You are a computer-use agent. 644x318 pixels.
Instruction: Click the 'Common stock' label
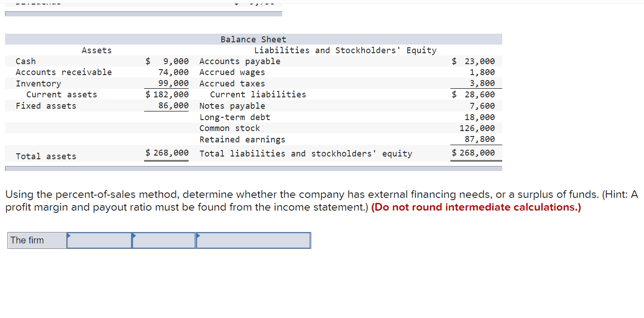coord(230,128)
